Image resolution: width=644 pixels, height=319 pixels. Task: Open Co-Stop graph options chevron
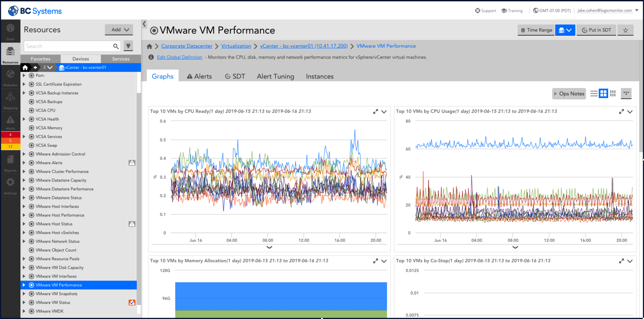(x=630, y=261)
